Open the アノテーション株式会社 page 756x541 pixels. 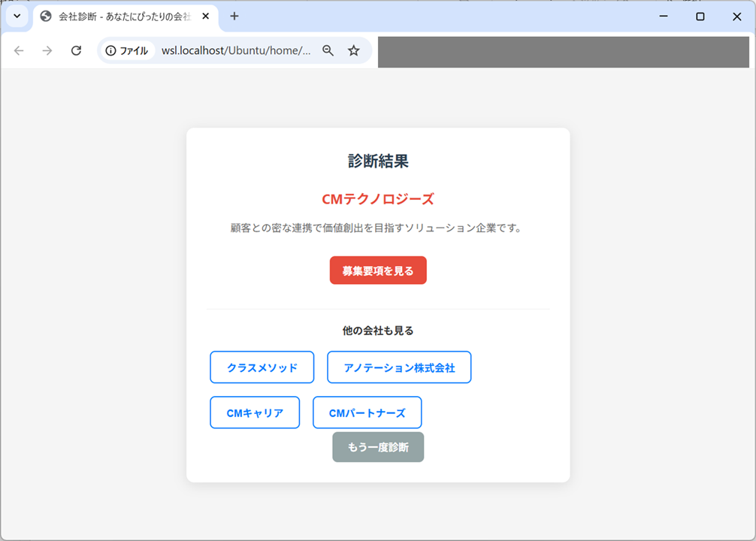tap(399, 367)
